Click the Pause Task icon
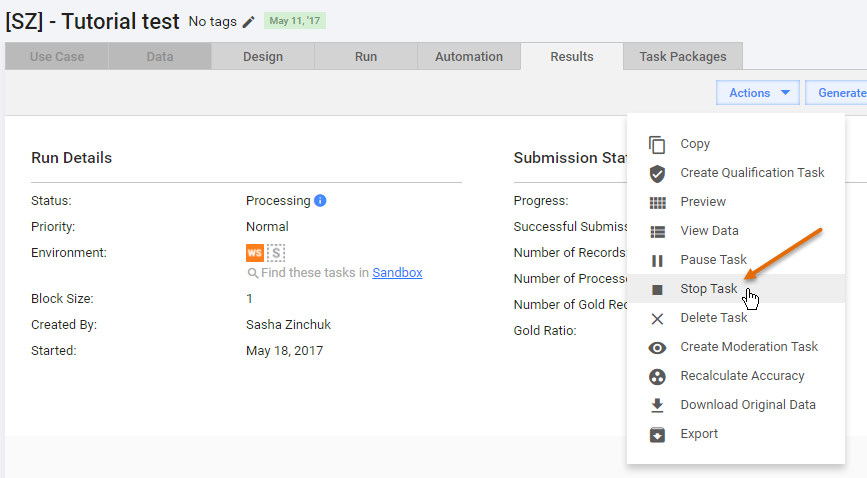The image size is (867, 478). 657,260
